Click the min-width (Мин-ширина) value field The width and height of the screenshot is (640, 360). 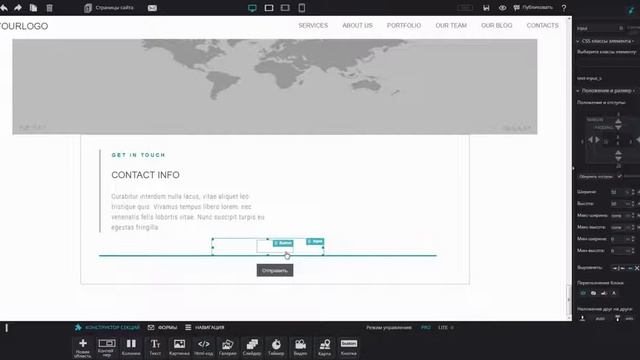[617, 239]
